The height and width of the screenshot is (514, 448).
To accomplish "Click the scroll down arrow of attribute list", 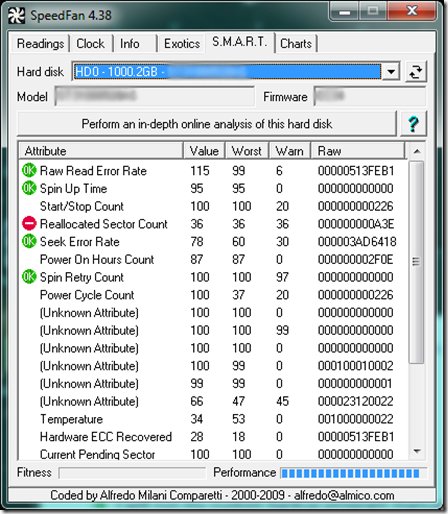I will coord(416,451).
